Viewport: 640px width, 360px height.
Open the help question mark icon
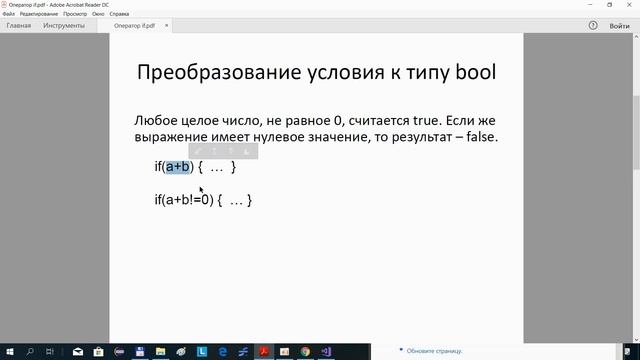[x=593, y=25]
